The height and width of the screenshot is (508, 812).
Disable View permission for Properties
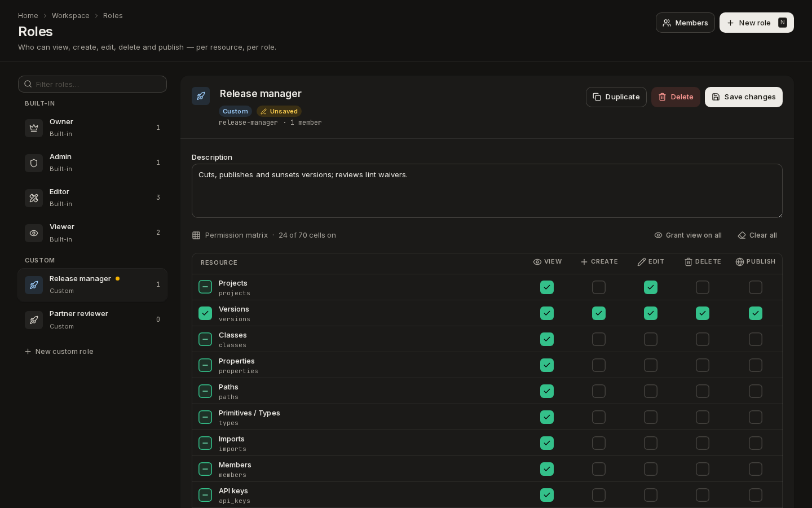(x=547, y=365)
